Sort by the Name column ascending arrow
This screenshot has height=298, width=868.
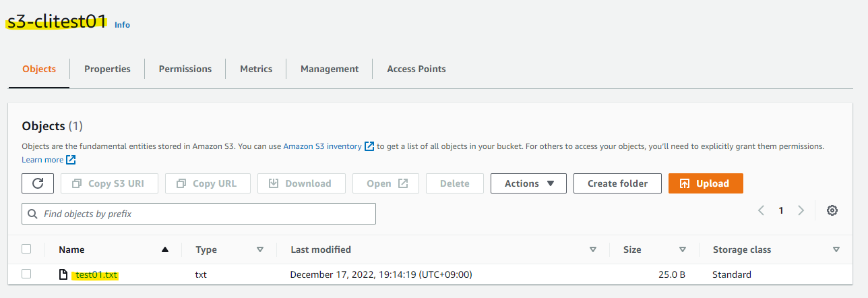coord(165,249)
